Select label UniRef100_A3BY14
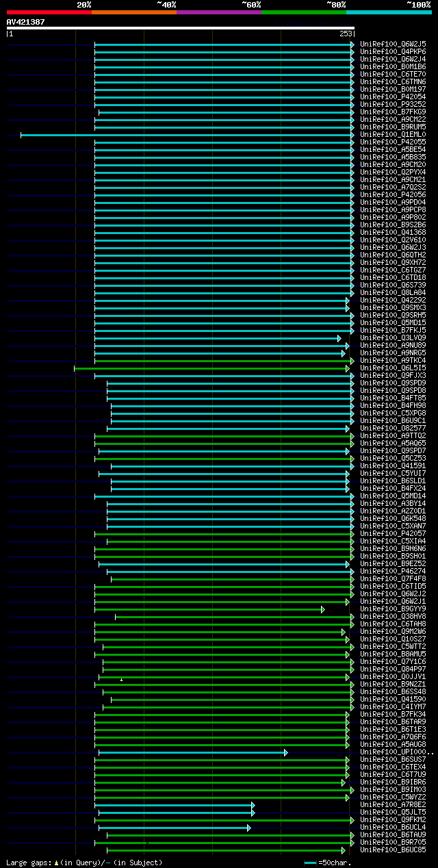The width and height of the screenshot is (438, 868). coord(393,503)
